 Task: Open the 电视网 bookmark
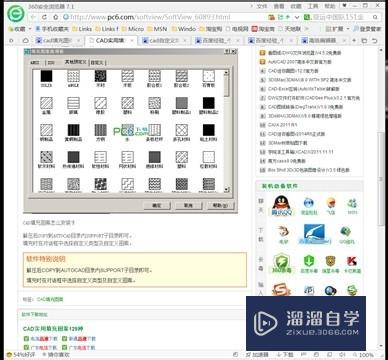click(x=237, y=29)
